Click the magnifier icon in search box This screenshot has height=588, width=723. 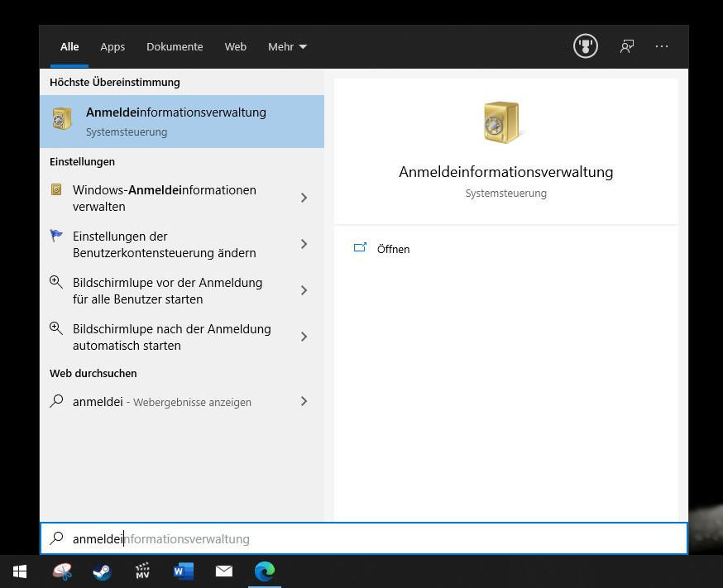pos(57,538)
